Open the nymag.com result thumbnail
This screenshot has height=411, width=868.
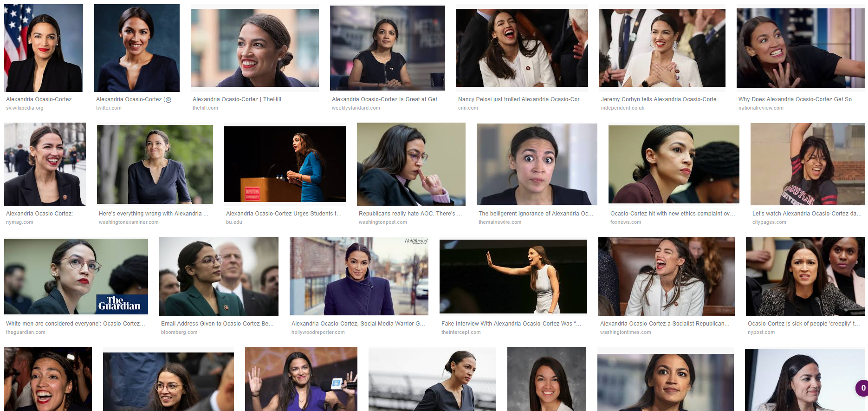(45, 164)
